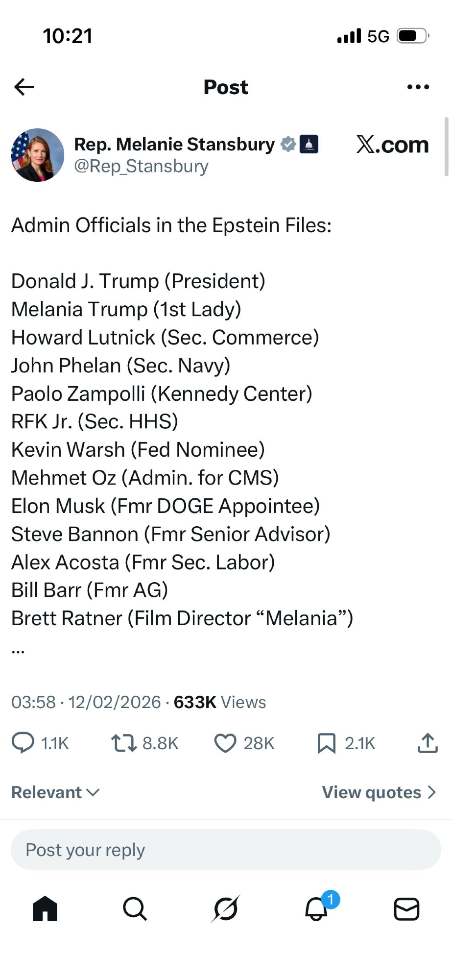This screenshot has height=980, width=452.
Task: Tap the reply speech bubble icon
Action: point(23,742)
